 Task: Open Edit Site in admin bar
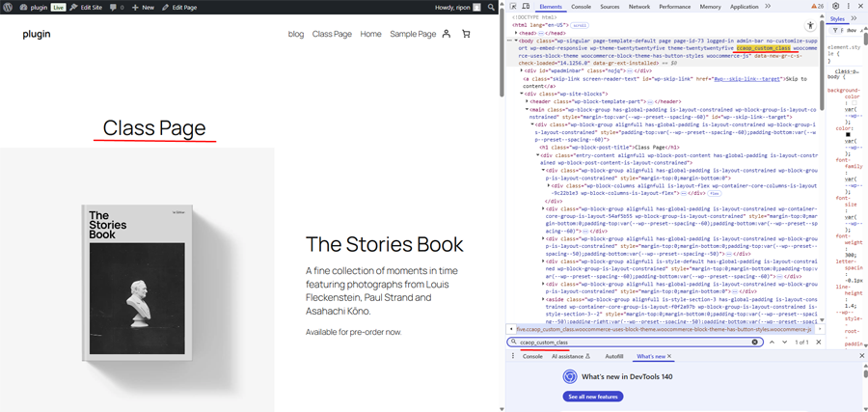point(88,7)
